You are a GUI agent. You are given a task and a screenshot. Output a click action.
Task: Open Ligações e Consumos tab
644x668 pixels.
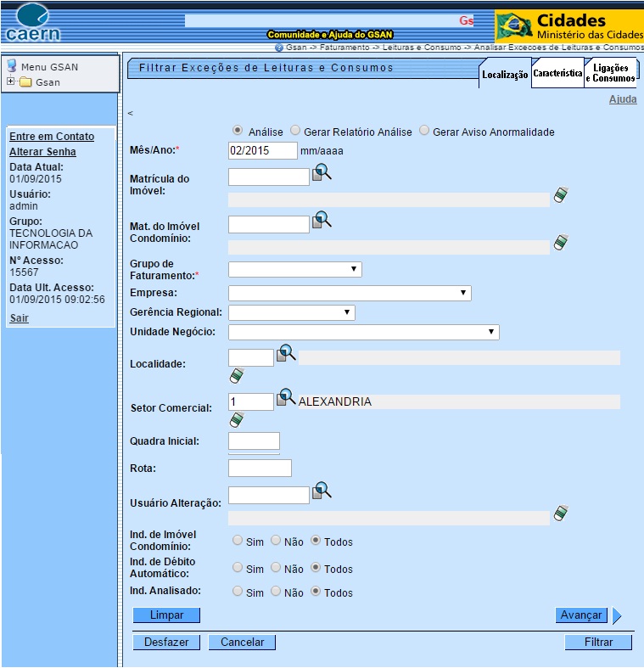click(x=613, y=74)
